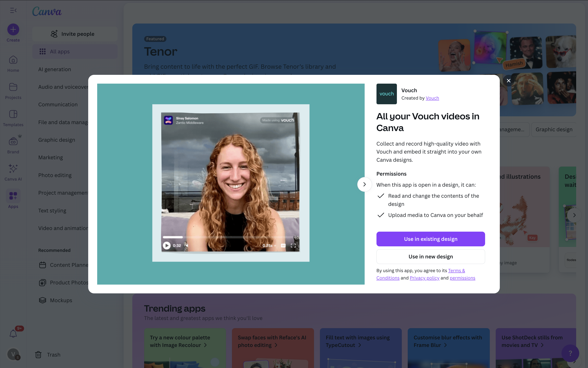Select Marketing category

click(x=51, y=157)
